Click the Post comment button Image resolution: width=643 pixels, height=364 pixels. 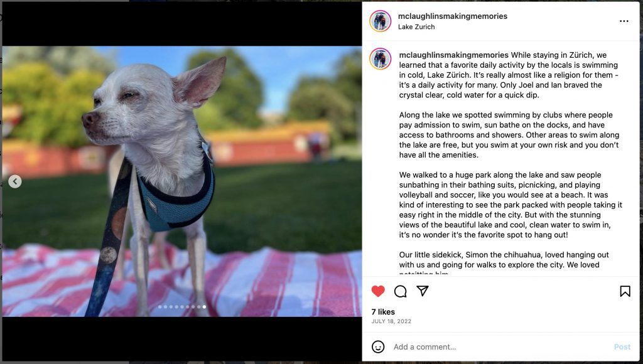(x=622, y=347)
